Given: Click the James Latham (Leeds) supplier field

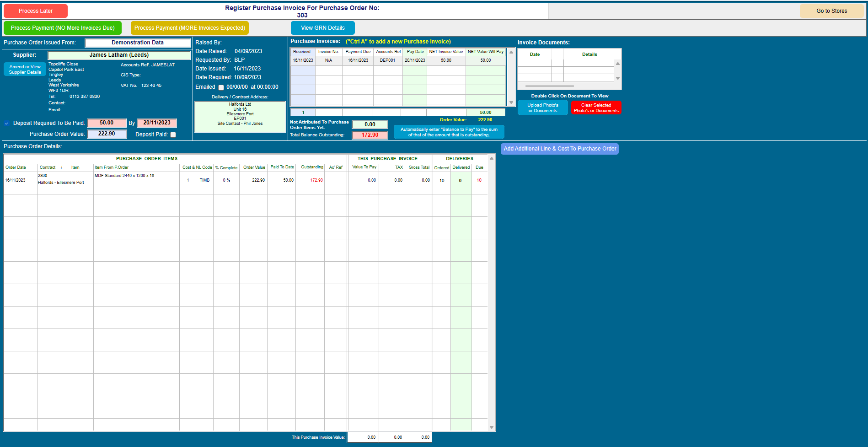Looking at the screenshot, I should (119, 55).
